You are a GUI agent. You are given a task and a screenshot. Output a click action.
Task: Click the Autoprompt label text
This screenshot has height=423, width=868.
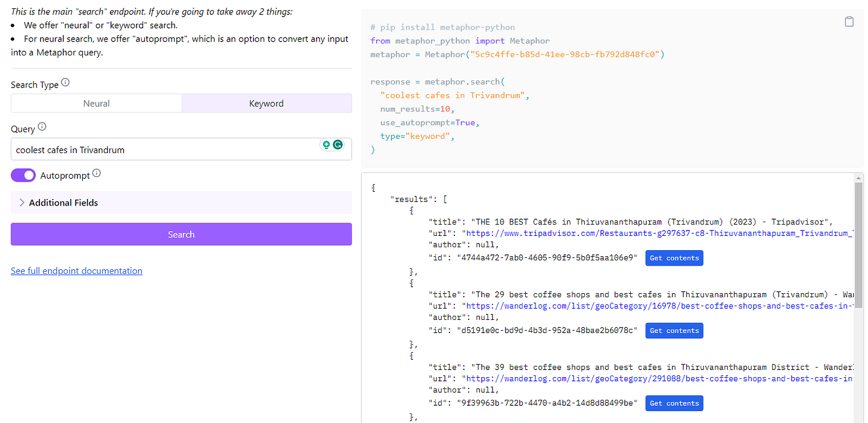click(x=65, y=176)
